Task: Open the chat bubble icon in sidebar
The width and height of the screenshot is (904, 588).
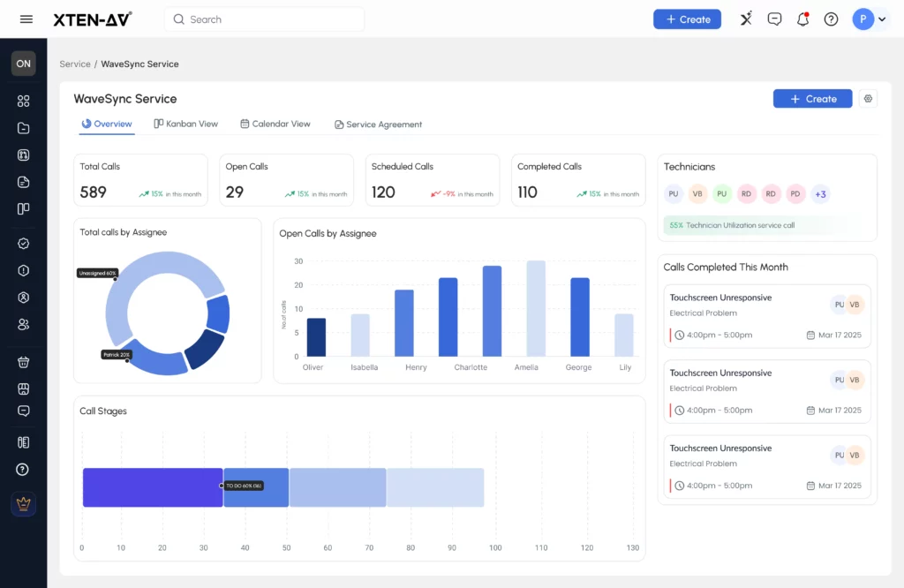Action: click(x=23, y=411)
